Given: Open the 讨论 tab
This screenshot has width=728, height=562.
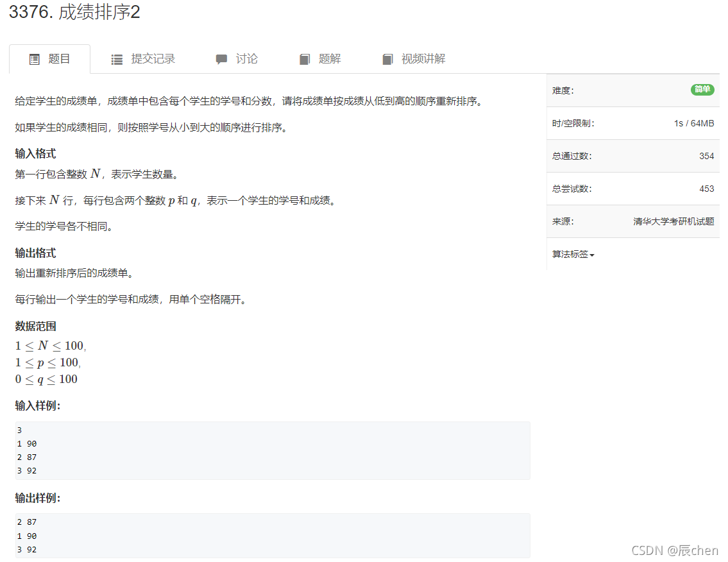Looking at the screenshot, I should click(249, 58).
